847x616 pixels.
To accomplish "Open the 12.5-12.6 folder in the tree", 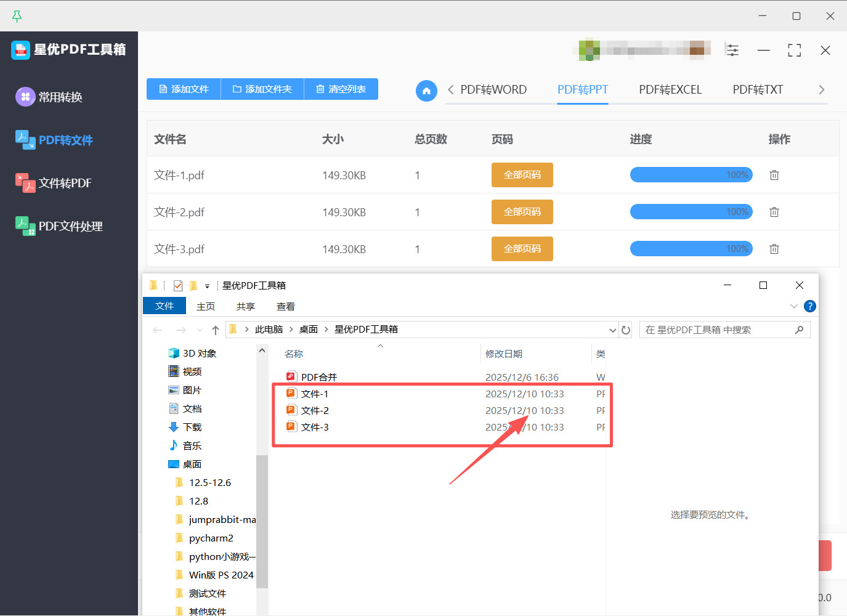I will click(204, 482).
